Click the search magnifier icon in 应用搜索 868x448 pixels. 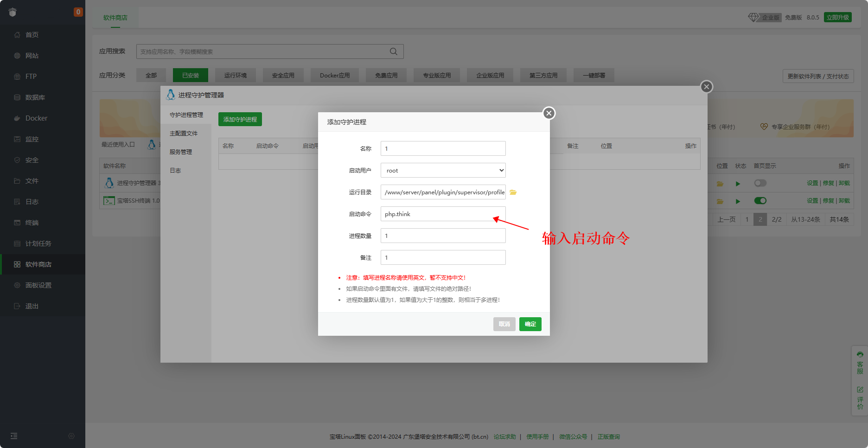(x=394, y=51)
